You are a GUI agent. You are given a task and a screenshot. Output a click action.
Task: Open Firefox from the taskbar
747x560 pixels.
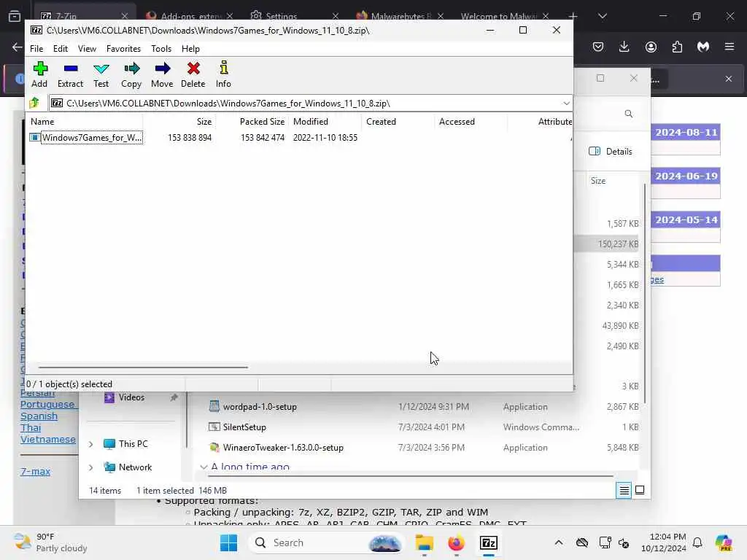point(456,542)
